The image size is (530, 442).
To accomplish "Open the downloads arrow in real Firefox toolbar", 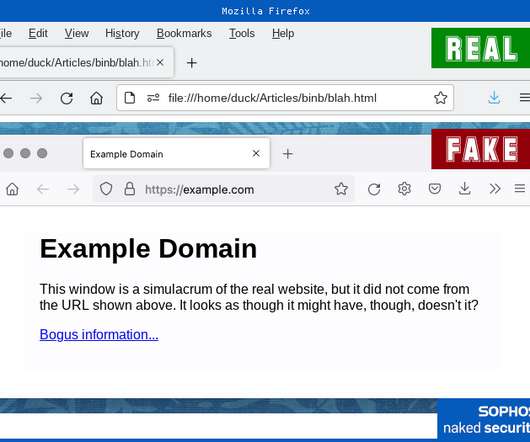I will pos(494,98).
